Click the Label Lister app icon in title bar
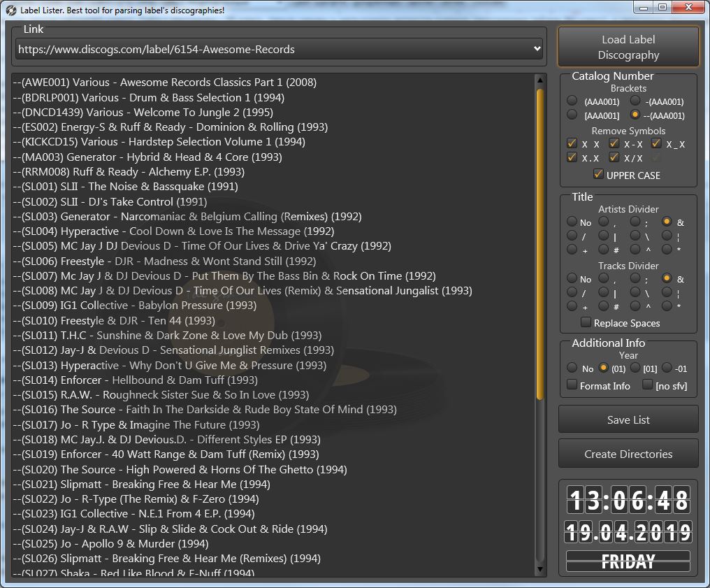The image size is (710, 588). [x=10, y=10]
